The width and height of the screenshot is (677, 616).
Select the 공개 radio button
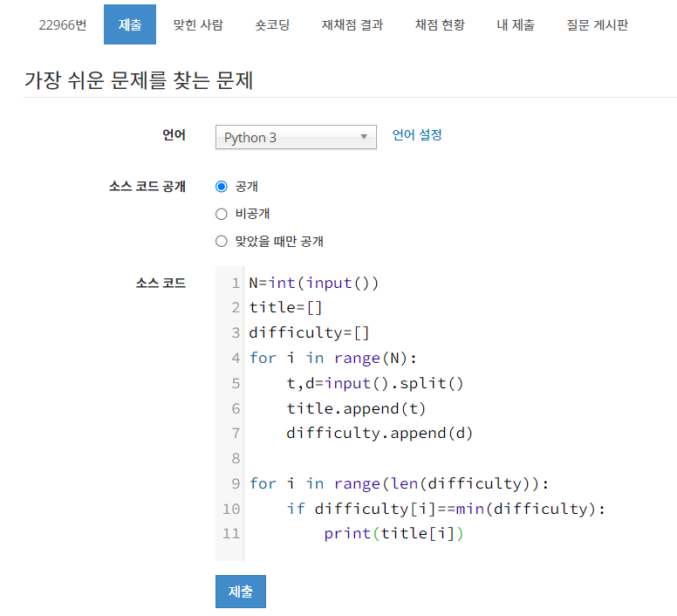(221, 187)
